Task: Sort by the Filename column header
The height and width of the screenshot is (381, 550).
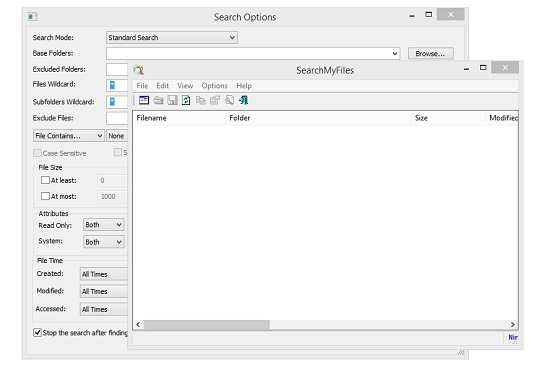Action: 179,118
